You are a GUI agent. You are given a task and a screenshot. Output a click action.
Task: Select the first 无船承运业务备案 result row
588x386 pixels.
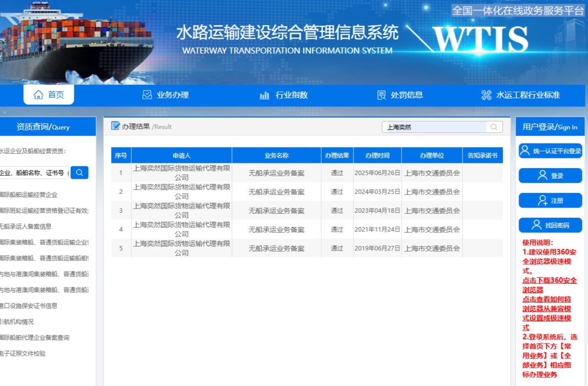click(x=276, y=172)
